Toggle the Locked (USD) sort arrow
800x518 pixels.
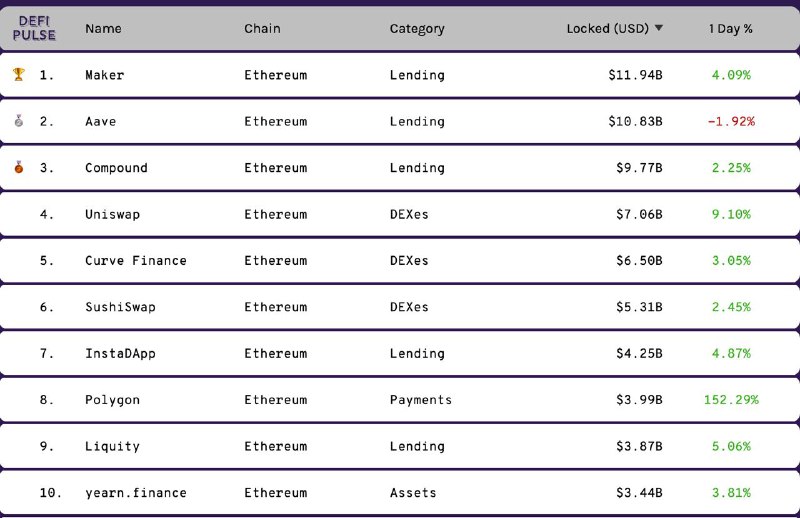coord(659,28)
